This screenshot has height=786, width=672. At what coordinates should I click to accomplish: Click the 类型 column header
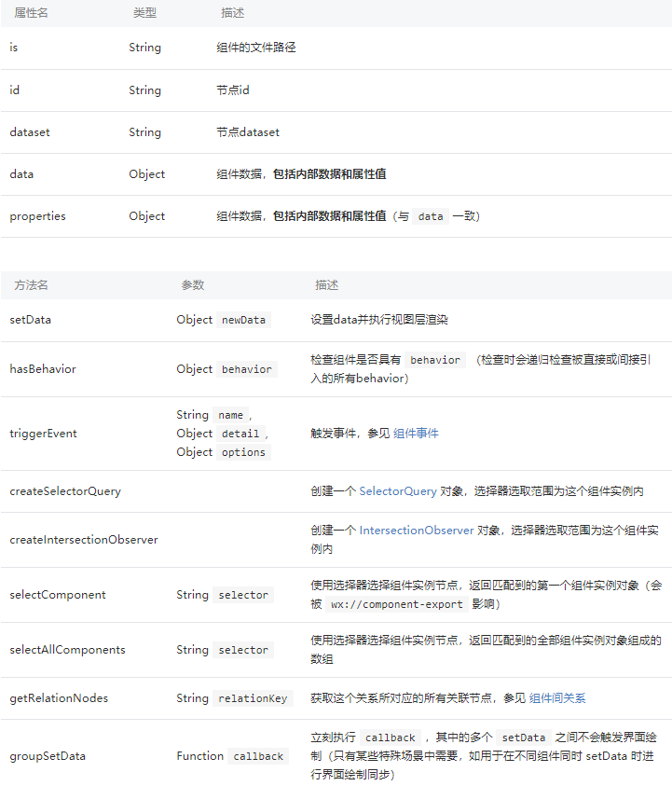click(x=144, y=13)
